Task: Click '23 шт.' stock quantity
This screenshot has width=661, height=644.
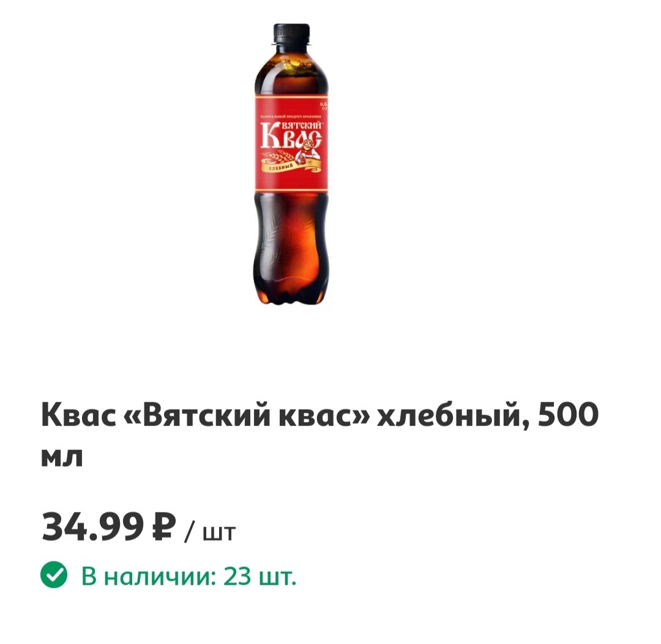Action: 260,576
